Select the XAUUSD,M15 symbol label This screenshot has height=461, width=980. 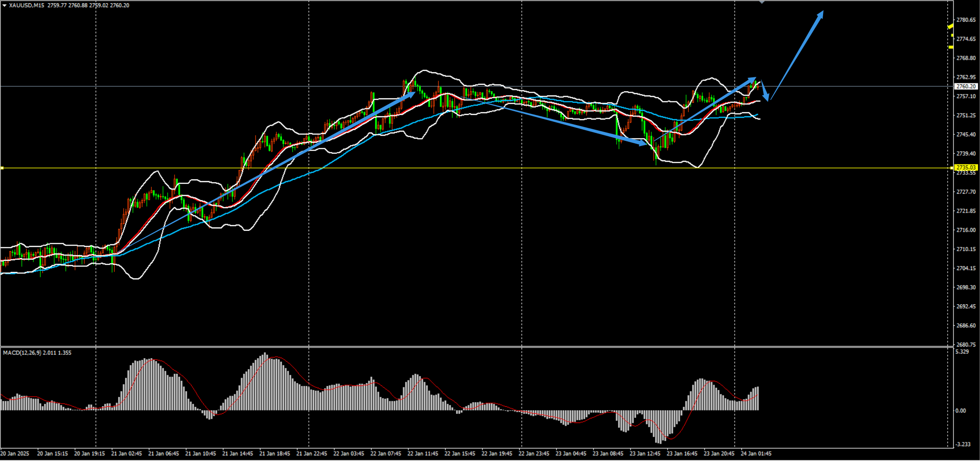coord(27,6)
